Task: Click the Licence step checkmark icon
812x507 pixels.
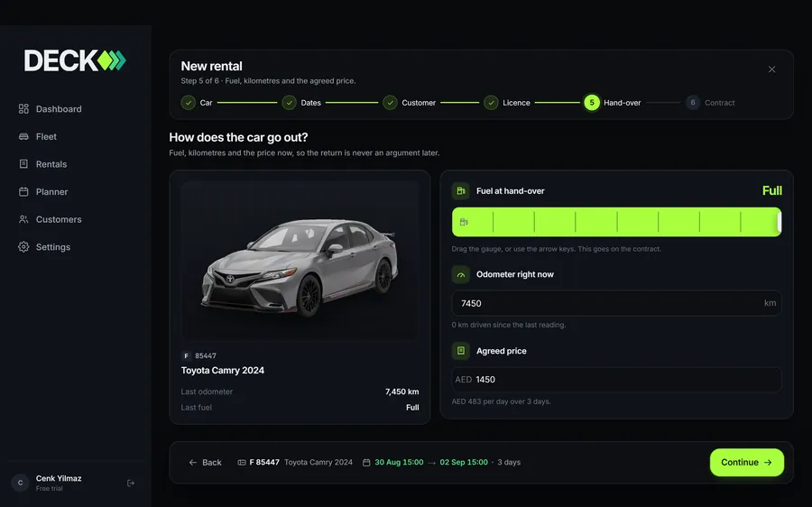Action: click(x=491, y=103)
